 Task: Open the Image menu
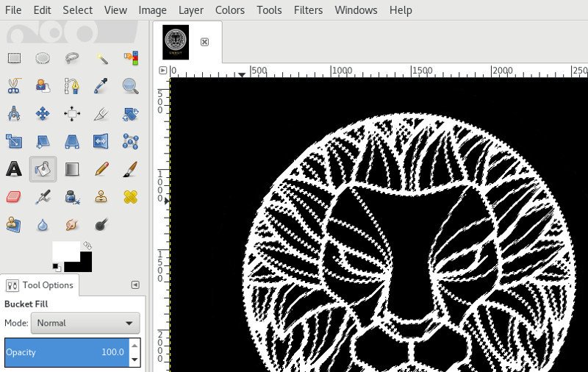pos(152,10)
